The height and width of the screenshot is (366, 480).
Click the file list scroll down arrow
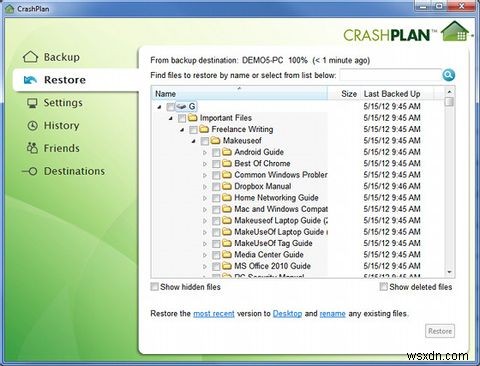pos(450,272)
